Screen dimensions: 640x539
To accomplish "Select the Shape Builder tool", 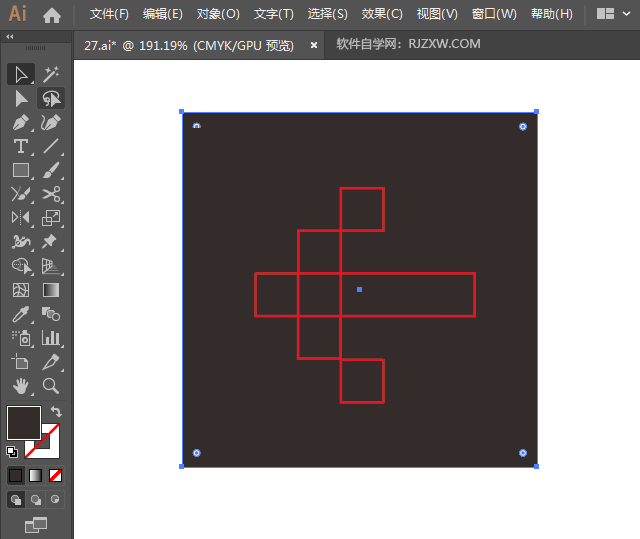I will click(21, 266).
